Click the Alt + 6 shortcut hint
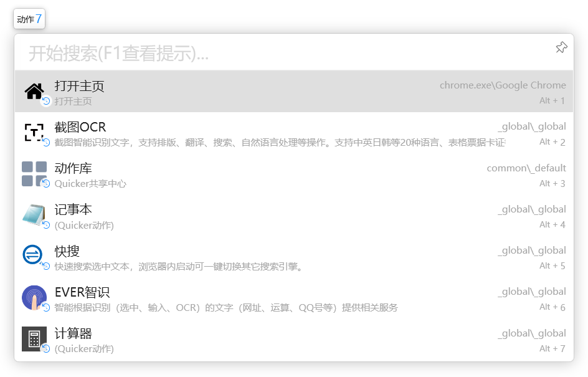The width and height of the screenshot is (588, 377). [x=552, y=307]
